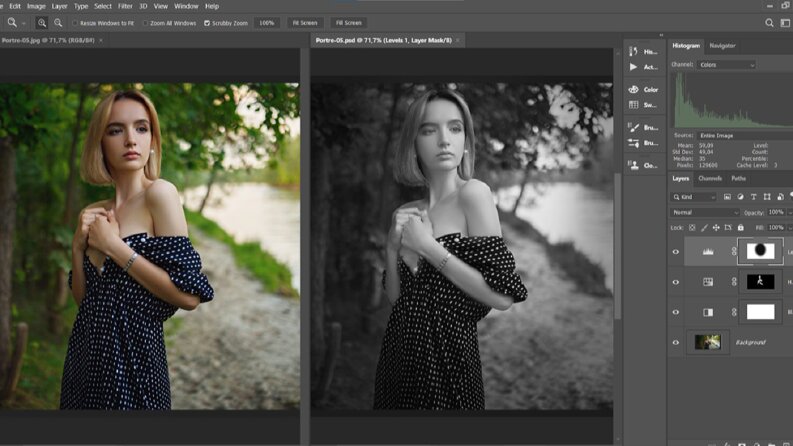Hide the Levels adjustment layer
The height and width of the screenshot is (446, 793).
pos(676,252)
